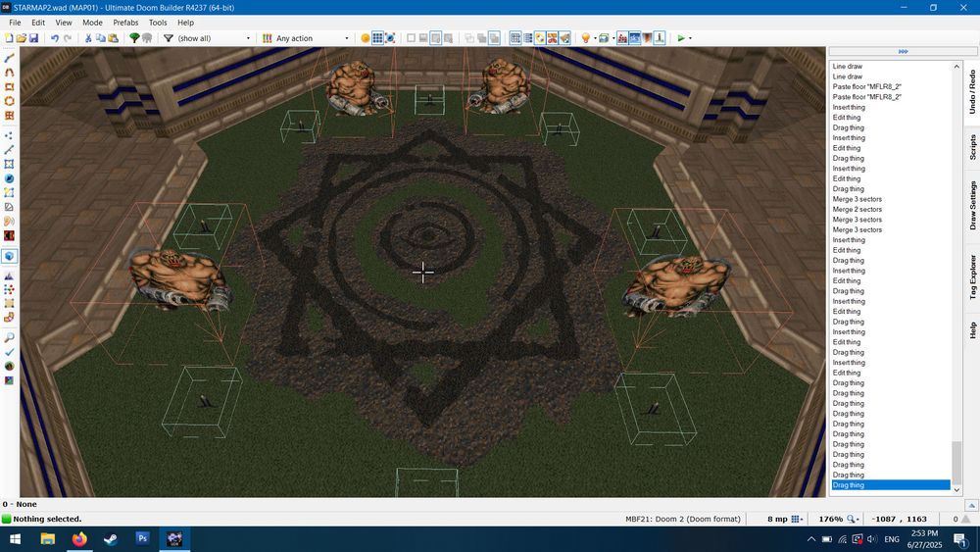Open the Tools menu
The height and width of the screenshot is (552, 980).
coord(158,23)
